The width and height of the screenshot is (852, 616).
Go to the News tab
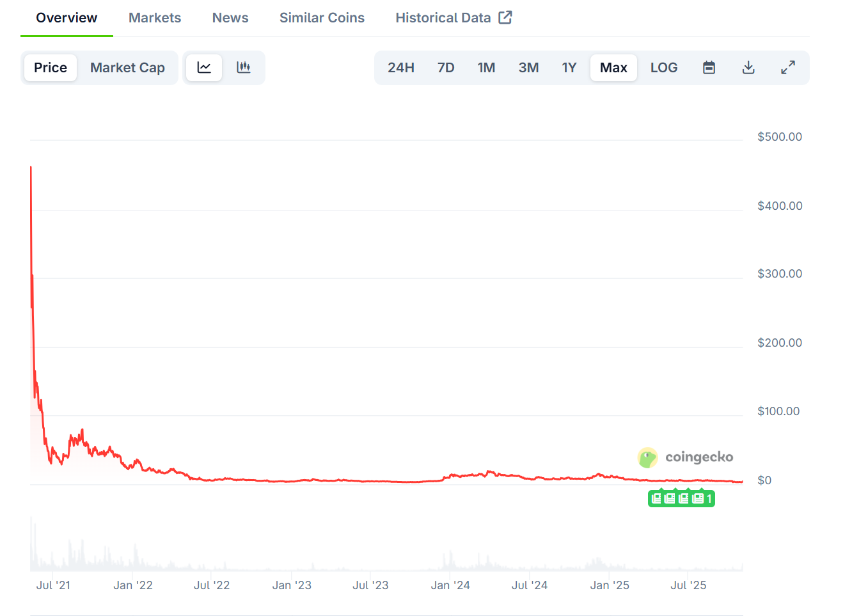[230, 18]
